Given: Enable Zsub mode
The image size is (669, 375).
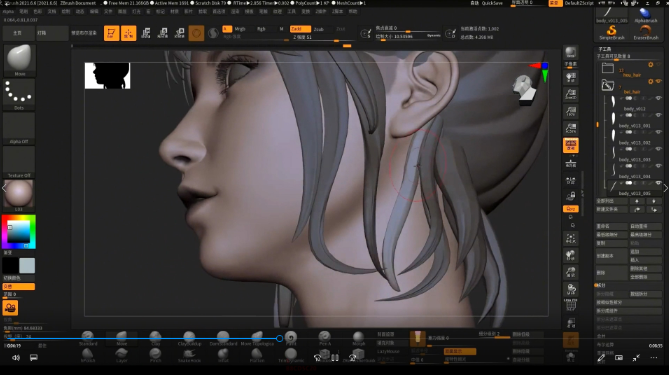Looking at the screenshot, I should pyautogui.click(x=319, y=29).
